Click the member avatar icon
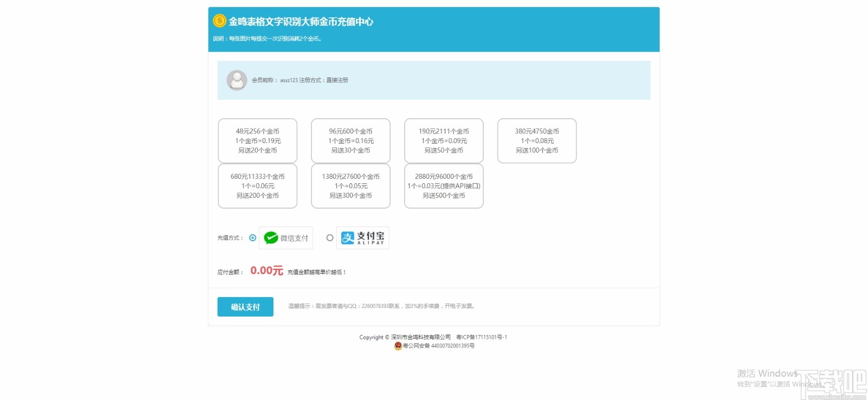868x400 pixels. click(x=237, y=80)
